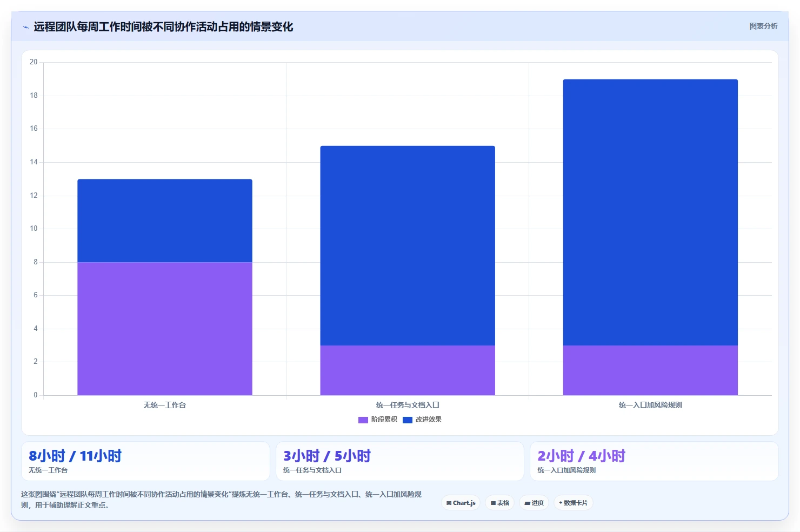800x532 pixels.
Task: Click the purple segment of 统一任务与文档入口 bar
Action: pyautogui.click(x=408, y=370)
